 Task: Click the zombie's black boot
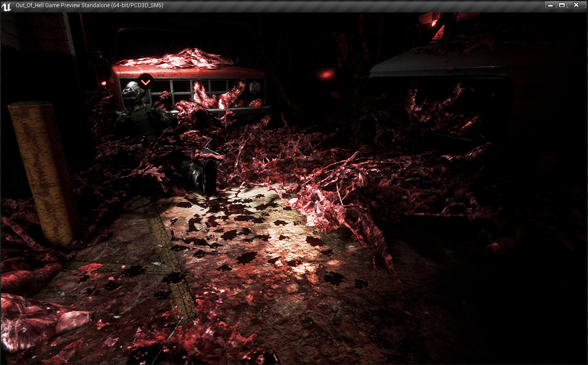[209, 177]
